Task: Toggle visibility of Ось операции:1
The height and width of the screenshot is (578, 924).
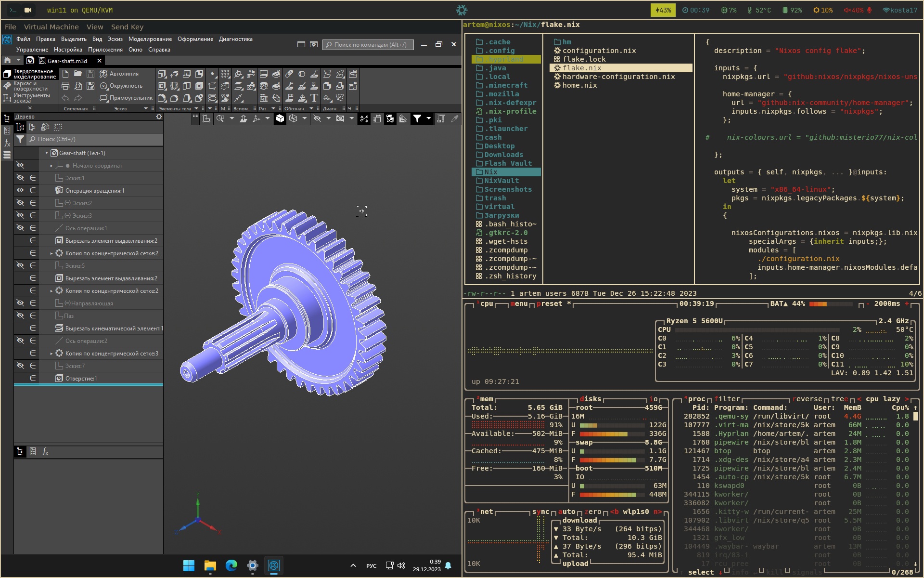Action: tap(20, 228)
